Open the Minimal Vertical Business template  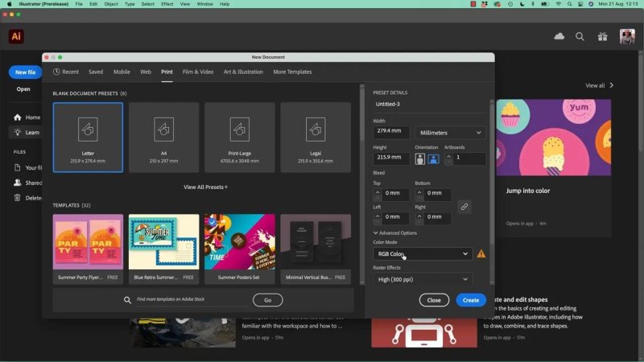coord(316,249)
